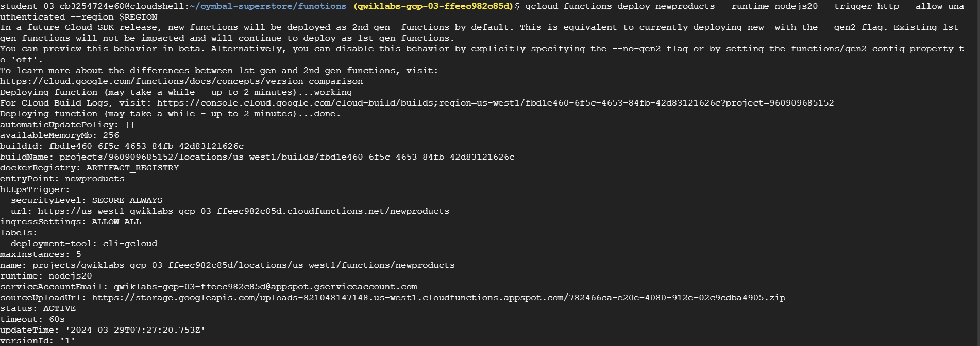This screenshot has width=980, height=346.
Task: Click the newproducts cloudfunctions.net trigger URL
Action: click(244, 211)
